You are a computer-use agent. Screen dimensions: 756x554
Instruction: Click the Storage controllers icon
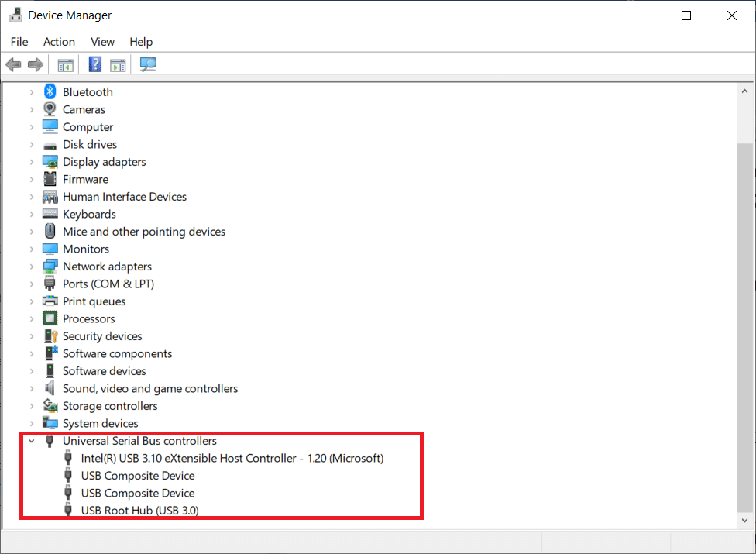[50, 405]
